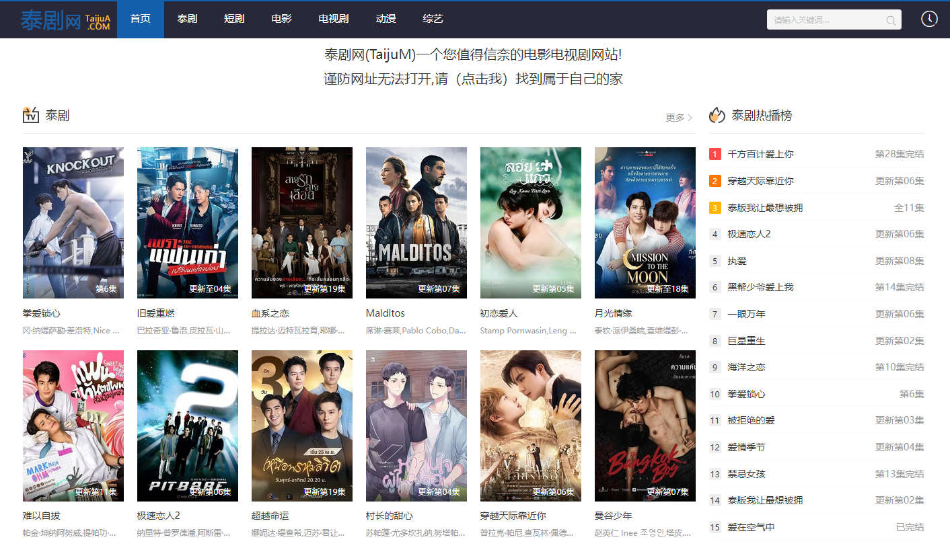
Task: Open rank 4 极速恋人2 in hot list
Action: point(750,234)
